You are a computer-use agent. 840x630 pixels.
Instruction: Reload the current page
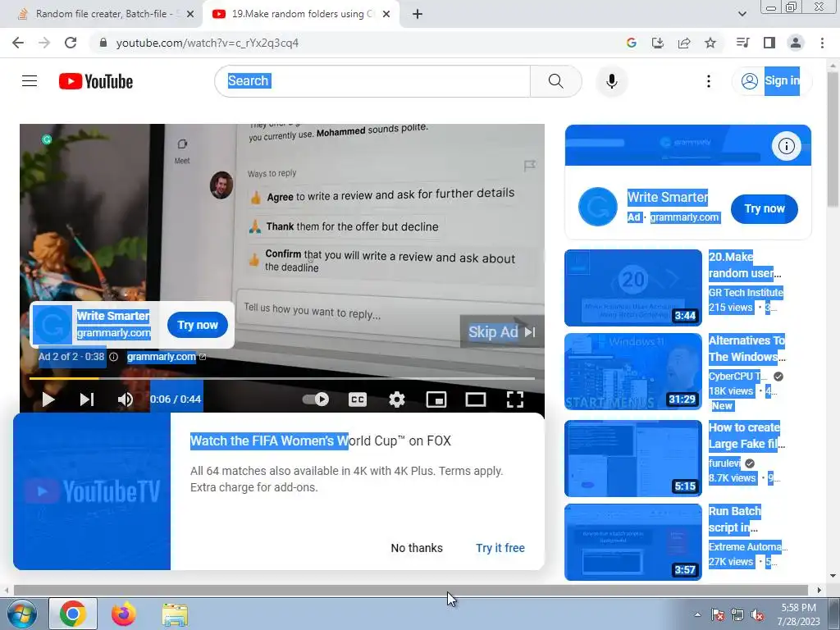(x=71, y=43)
